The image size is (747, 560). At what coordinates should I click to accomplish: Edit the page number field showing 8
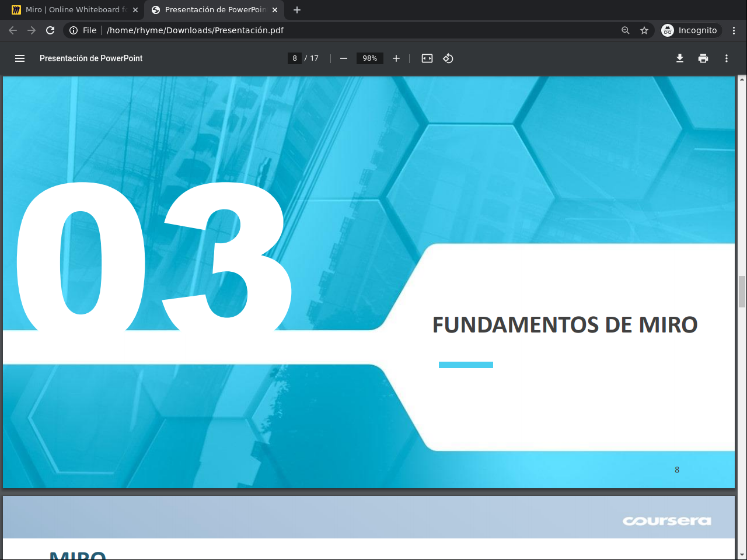(295, 58)
